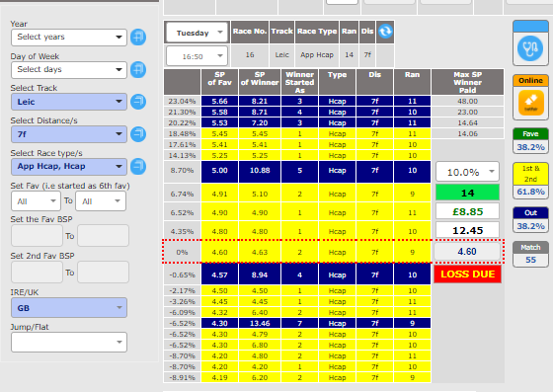Click the 23.00 Max SP value
Image resolution: width=553 pixels, height=392 pixels.
468,113
